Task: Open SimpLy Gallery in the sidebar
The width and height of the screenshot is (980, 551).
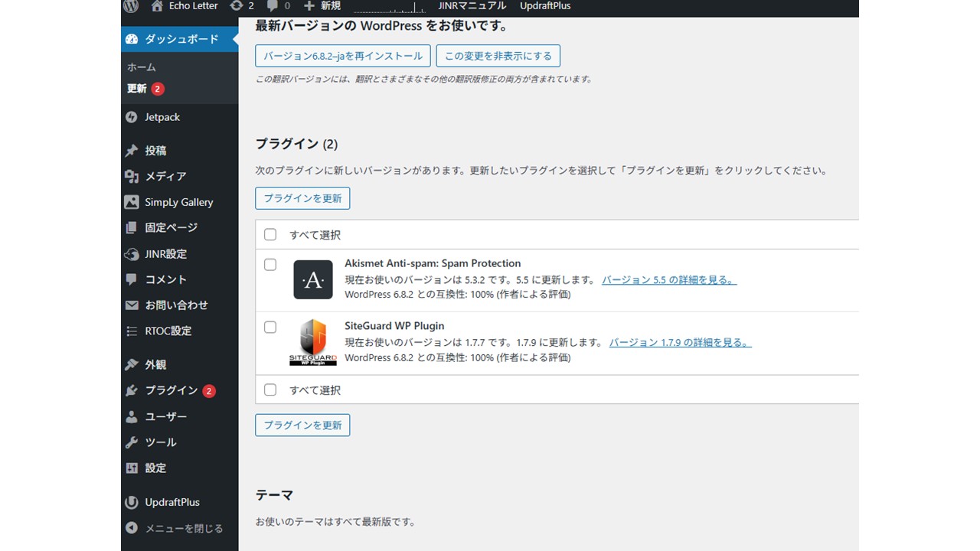Action: coord(178,202)
